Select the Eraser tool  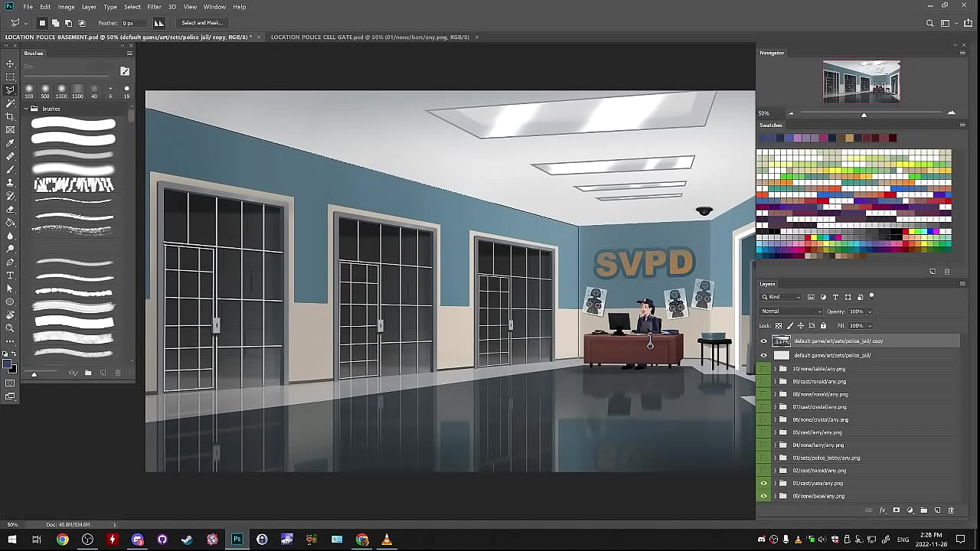click(10, 209)
